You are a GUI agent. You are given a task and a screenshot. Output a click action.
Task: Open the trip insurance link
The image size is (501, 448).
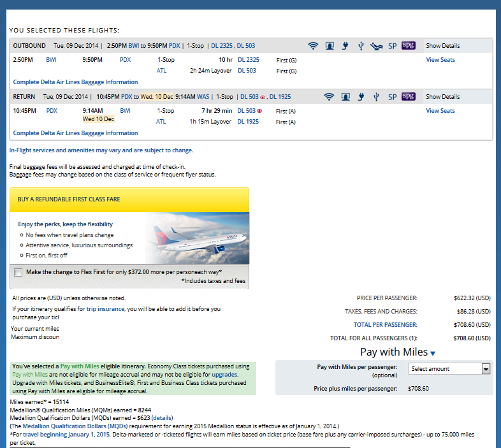pyautogui.click(x=106, y=309)
